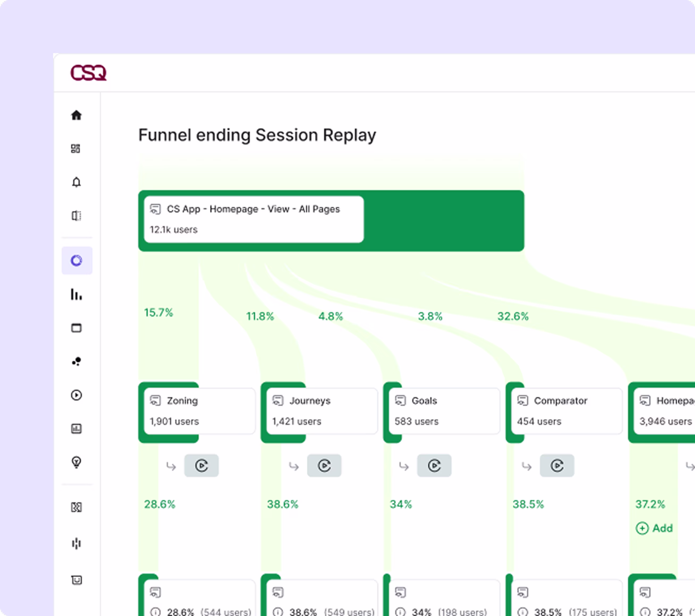
Task: Play session replay below the Comparator step
Action: coord(557,466)
